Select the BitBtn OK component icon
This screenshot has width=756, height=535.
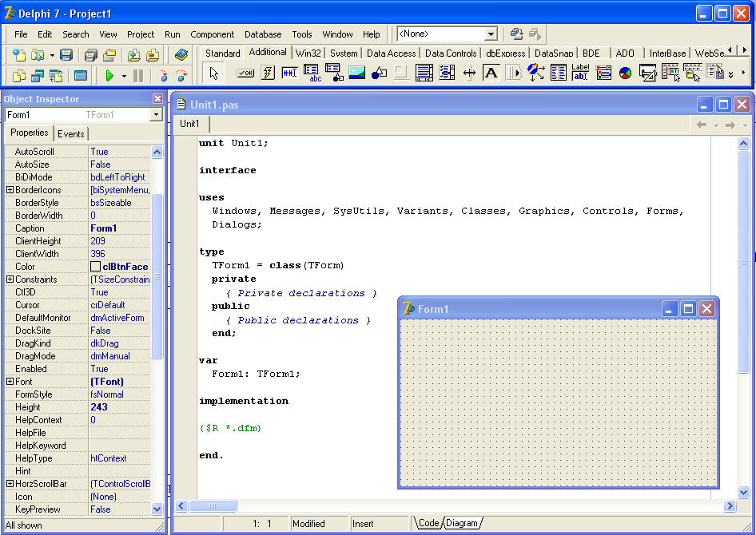[245, 73]
